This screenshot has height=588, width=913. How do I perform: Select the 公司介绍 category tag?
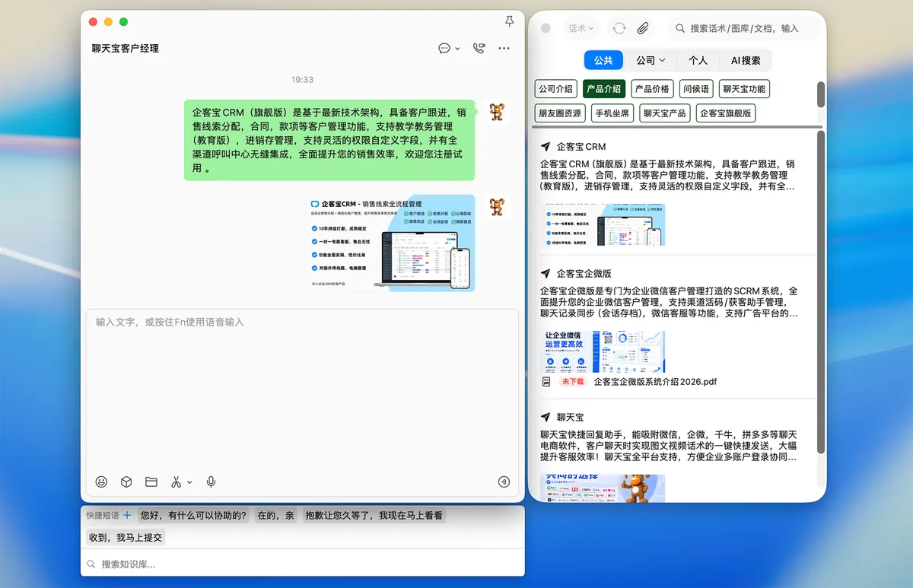coord(556,89)
